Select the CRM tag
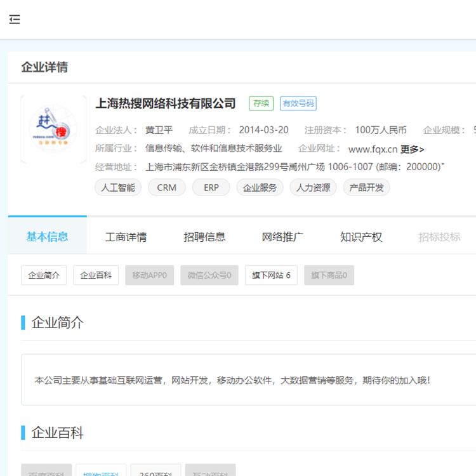The height and width of the screenshot is (476, 476). (x=167, y=188)
